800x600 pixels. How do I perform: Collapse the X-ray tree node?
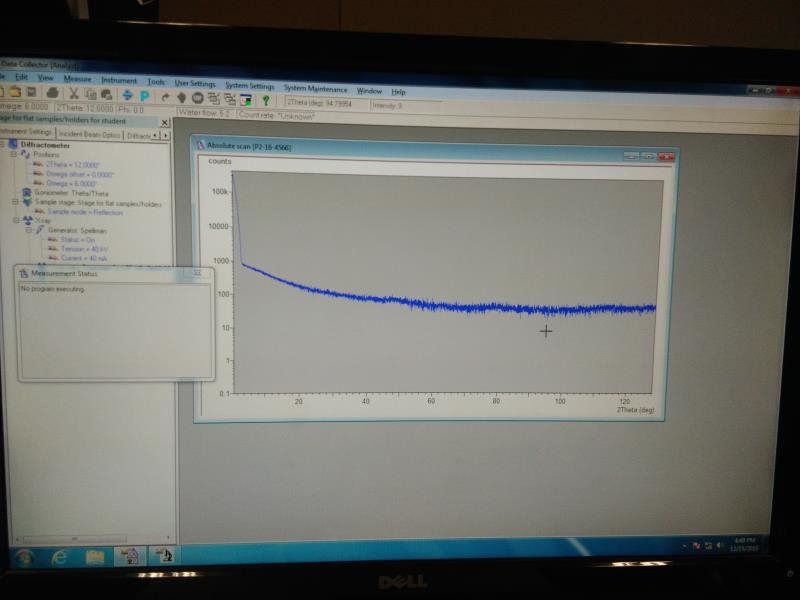(15, 220)
